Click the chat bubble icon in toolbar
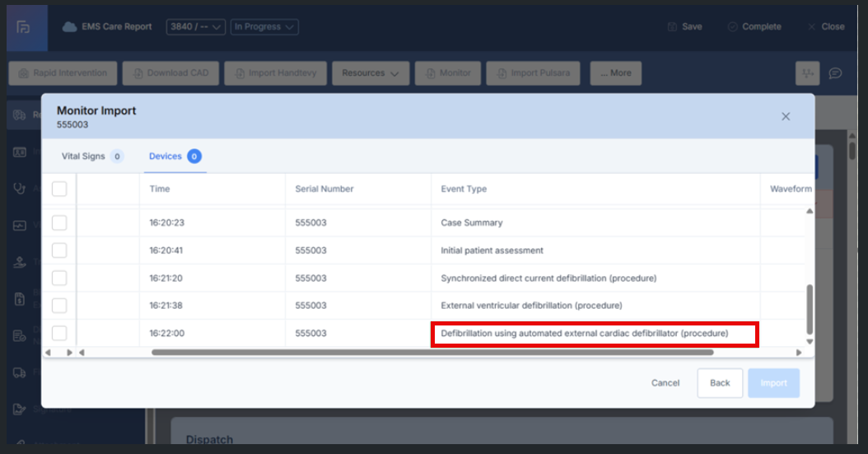868x454 pixels. tap(835, 73)
